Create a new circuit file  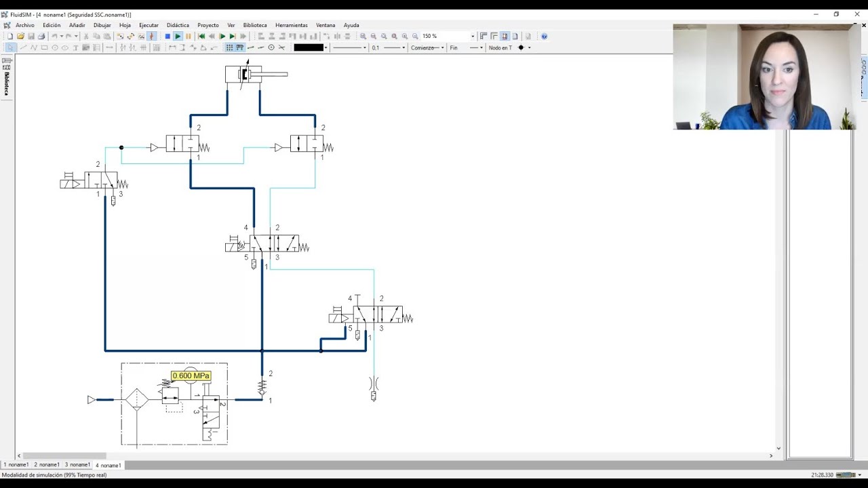(10, 36)
